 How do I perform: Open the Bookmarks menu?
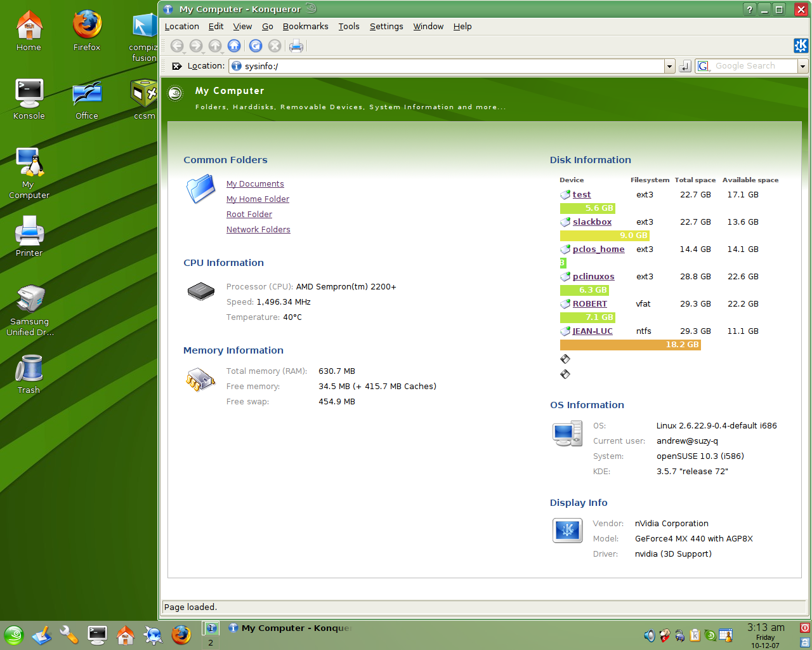coord(306,26)
